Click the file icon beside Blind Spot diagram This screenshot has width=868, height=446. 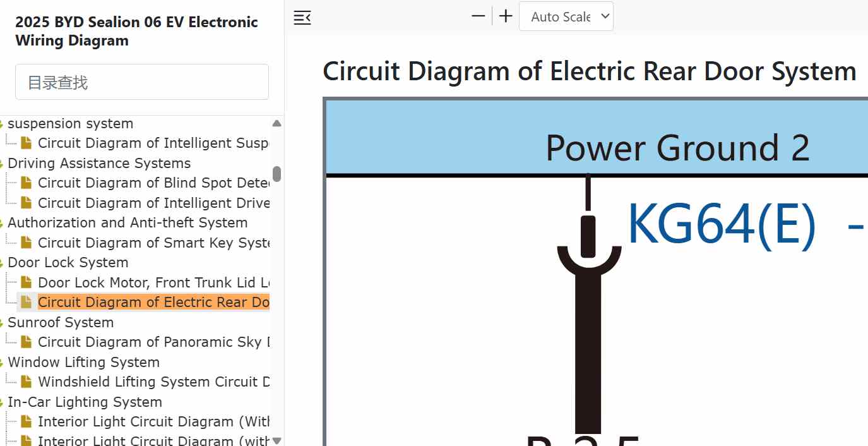tap(26, 183)
